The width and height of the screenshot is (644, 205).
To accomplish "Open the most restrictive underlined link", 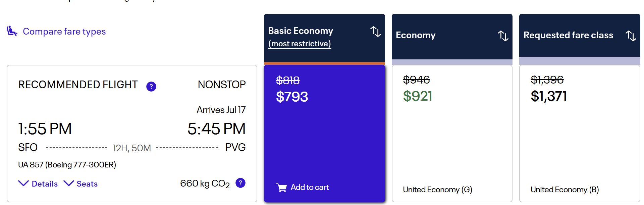I will coord(300,44).
